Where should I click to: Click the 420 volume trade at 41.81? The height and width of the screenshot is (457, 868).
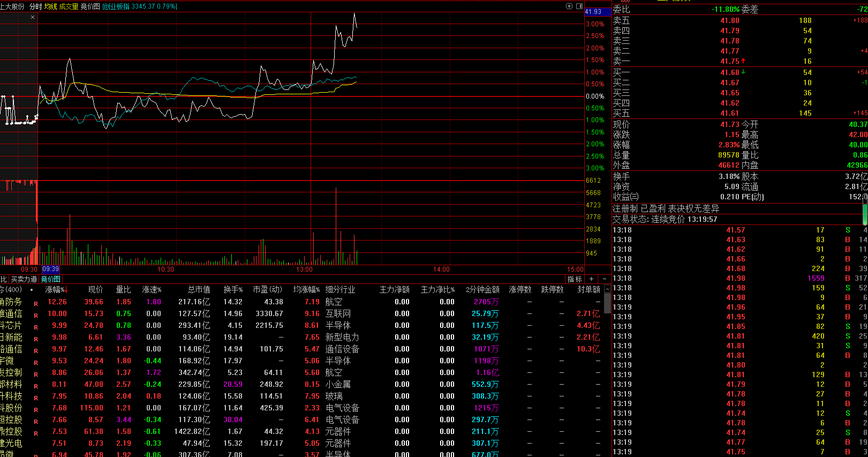818,336
